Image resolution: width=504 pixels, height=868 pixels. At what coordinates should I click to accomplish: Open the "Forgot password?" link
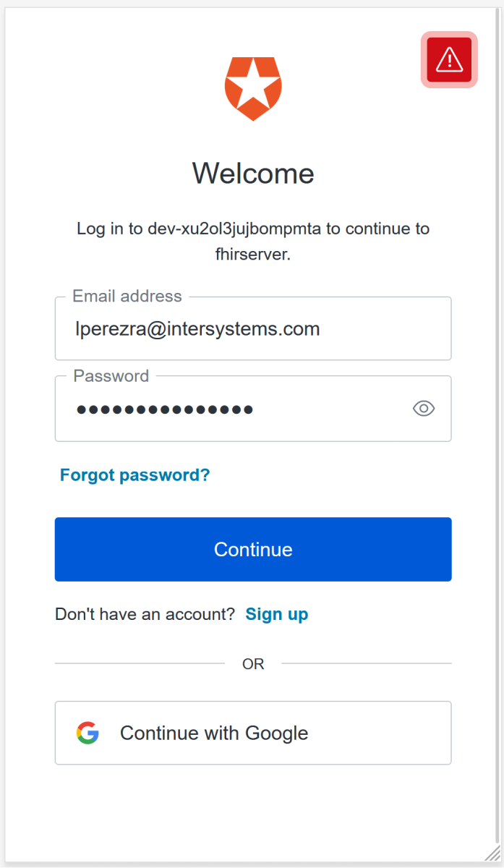click(134, 475)
